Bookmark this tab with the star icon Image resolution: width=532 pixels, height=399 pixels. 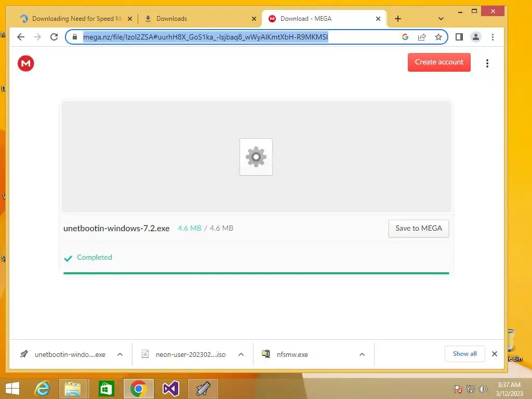(438, 37)
